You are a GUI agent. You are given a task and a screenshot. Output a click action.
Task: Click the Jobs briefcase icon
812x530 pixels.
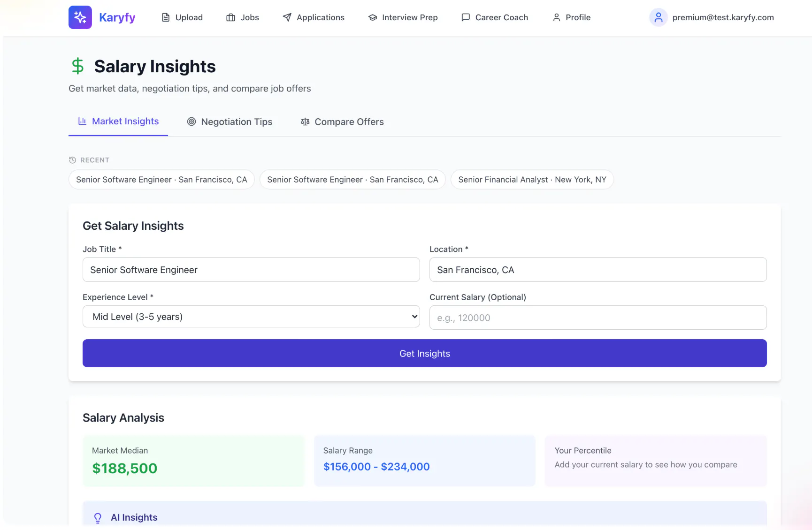[x=231, y=17]
